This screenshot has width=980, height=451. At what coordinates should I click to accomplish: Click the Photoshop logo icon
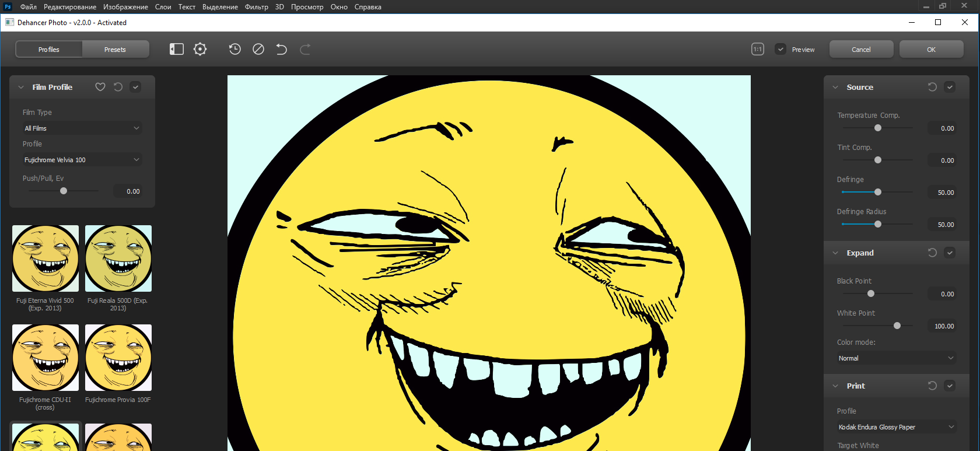pyautogui.click(x=8, y=7)
